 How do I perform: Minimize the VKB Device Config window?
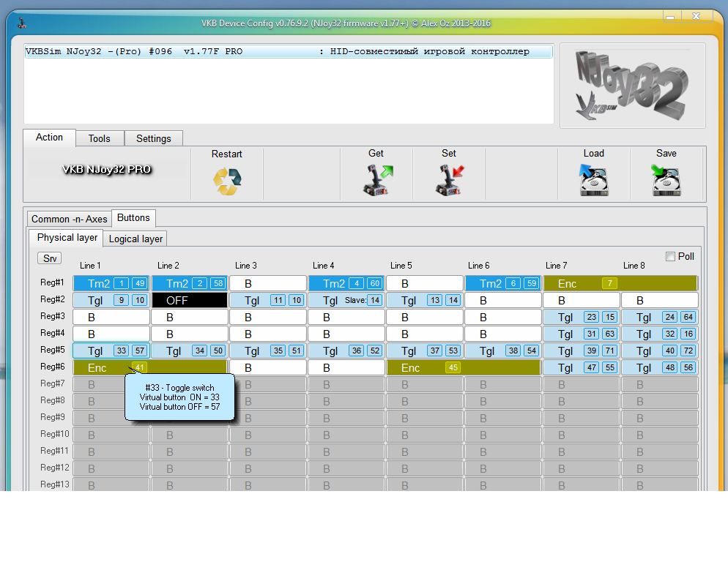(x=670, y=17)
